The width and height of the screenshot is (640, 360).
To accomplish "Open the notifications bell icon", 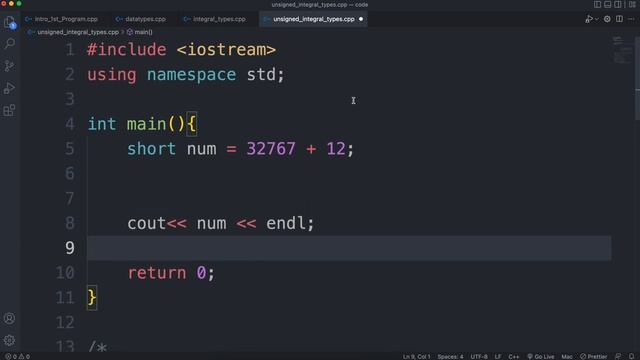I will click(x=631, y=356).
